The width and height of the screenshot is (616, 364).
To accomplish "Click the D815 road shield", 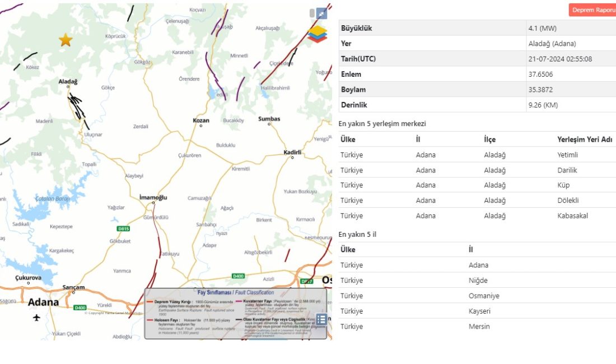I will pos(123,228).
